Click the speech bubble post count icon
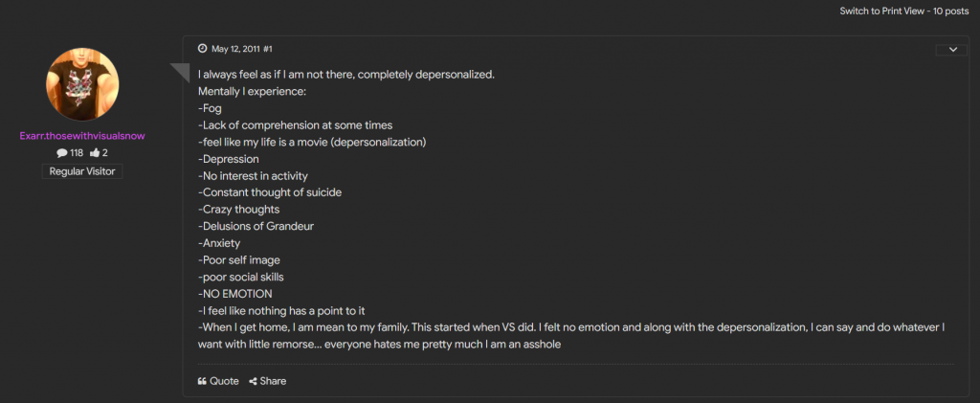 point(61,153)
